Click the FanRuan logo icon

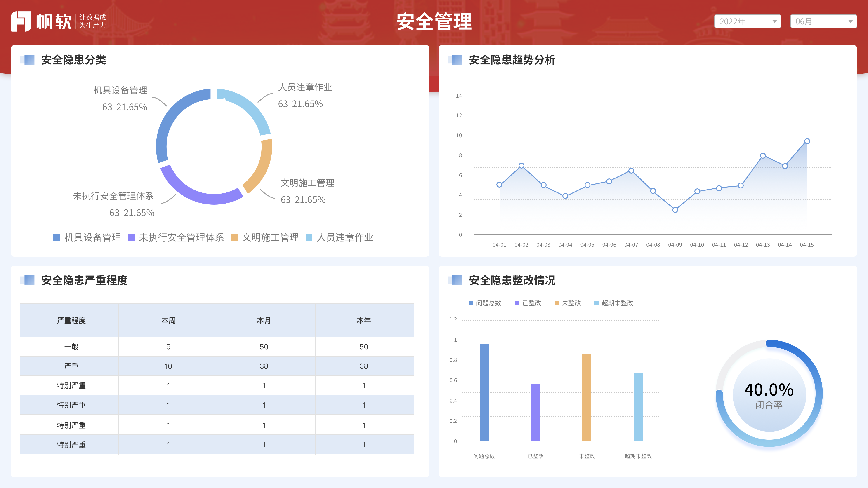point(21,21)
